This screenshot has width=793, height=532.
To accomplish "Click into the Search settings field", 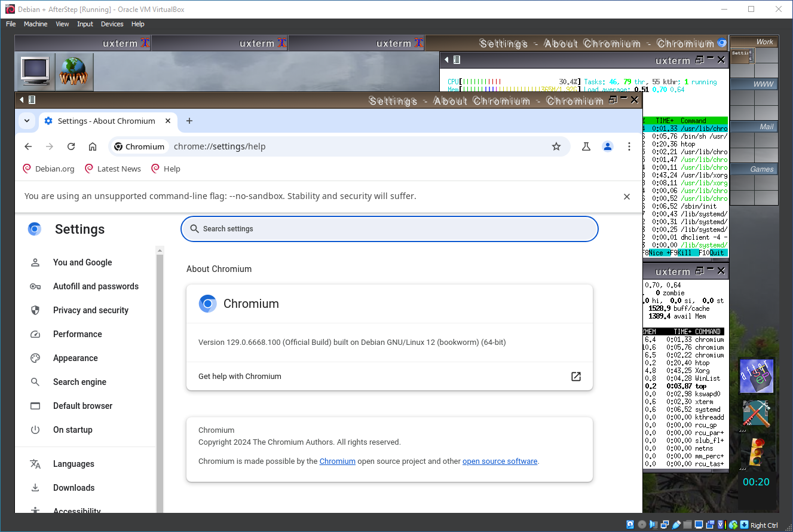I will (x=389, y=229).
